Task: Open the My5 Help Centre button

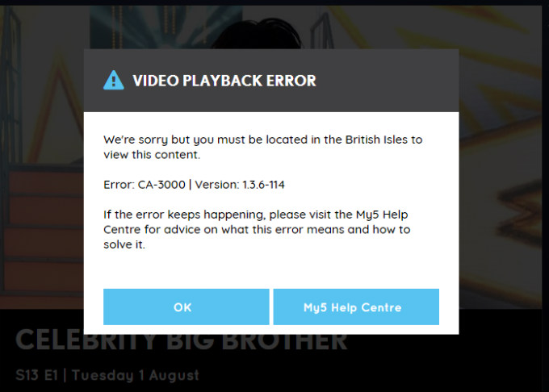Action: tap(356, 307)
